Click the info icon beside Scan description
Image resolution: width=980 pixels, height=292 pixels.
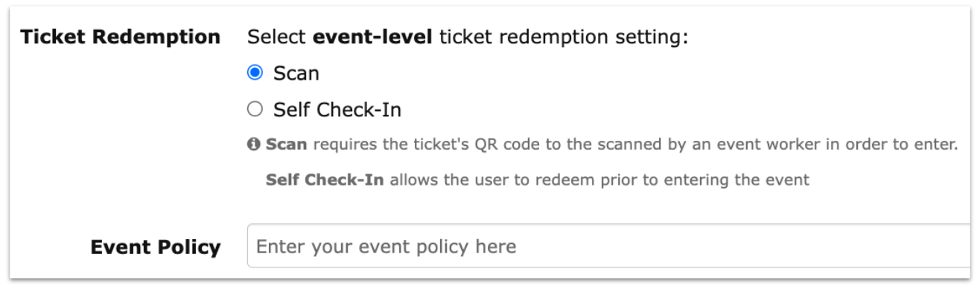[x=254, y=145]
